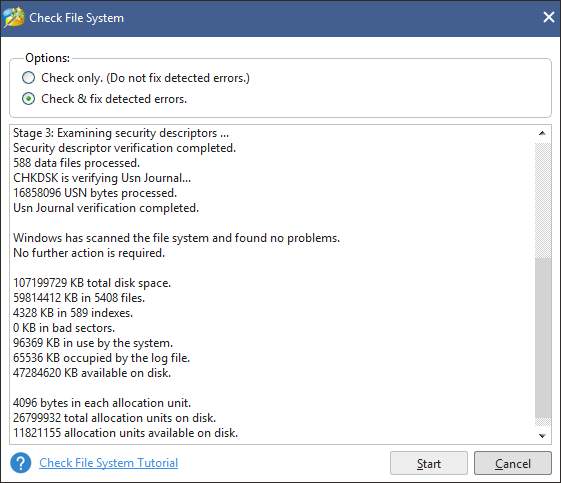Image resolution: width=561 pixels, height=483 pixels.
Task: Select "Check & fix detected errors" radio button
Action: pyautogui.click(x=29, y=99)
